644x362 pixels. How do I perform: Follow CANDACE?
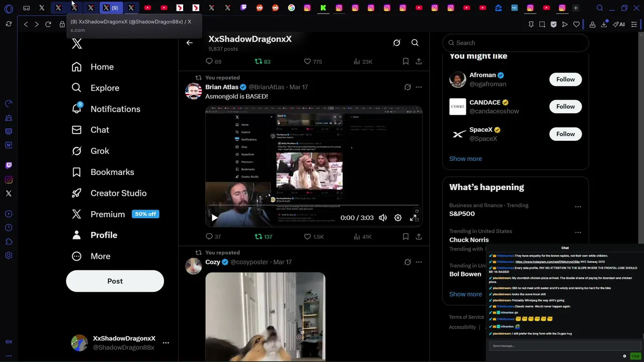coord(566,107)
